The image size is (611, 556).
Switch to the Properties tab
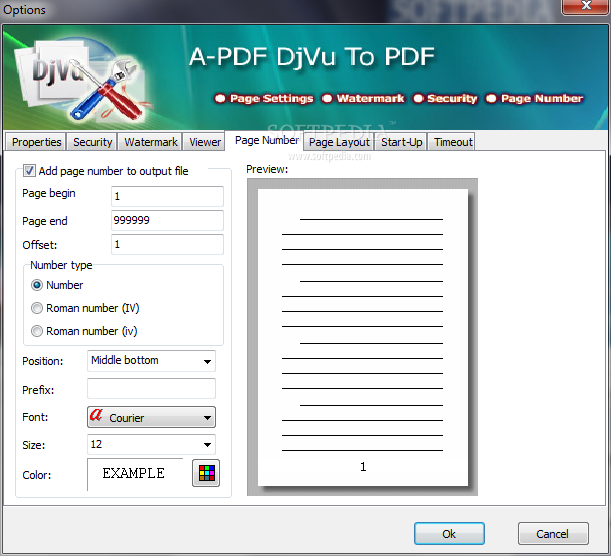point(36,142)
